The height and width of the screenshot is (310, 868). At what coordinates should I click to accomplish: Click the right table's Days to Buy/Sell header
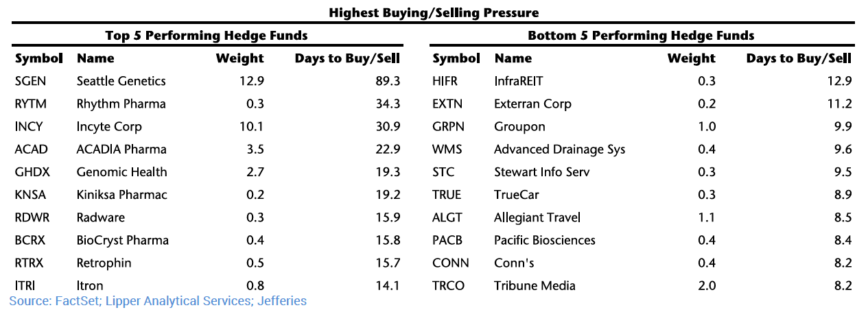[799, 58]
